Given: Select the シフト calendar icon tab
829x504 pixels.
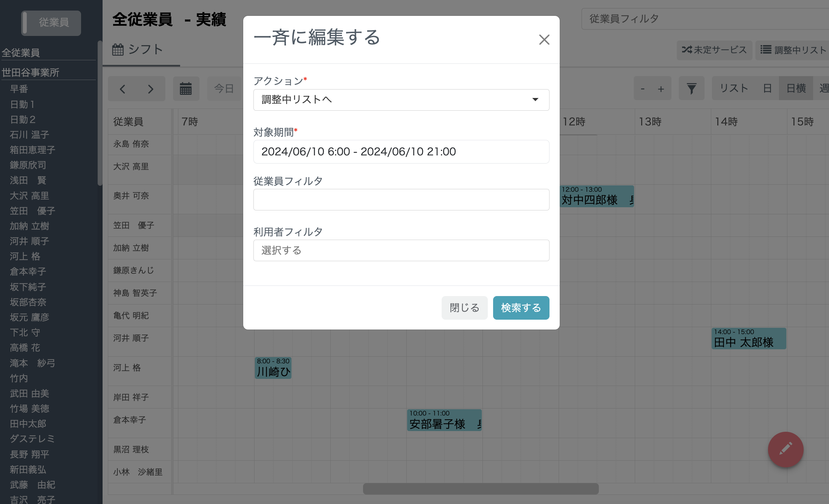Looking at the screenshot, I should (x=137, y=49).
